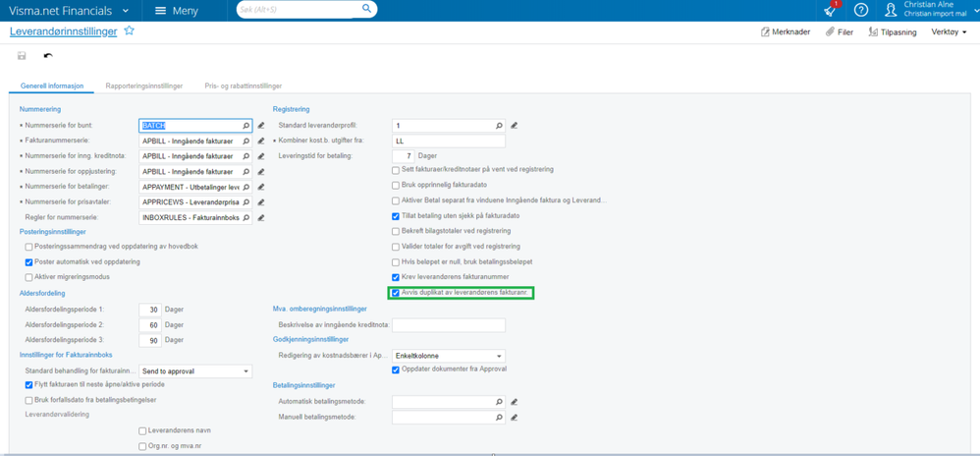
Task: Click Aldersfordelingsperiode 3 days field
Action: [x=150, y=340]
